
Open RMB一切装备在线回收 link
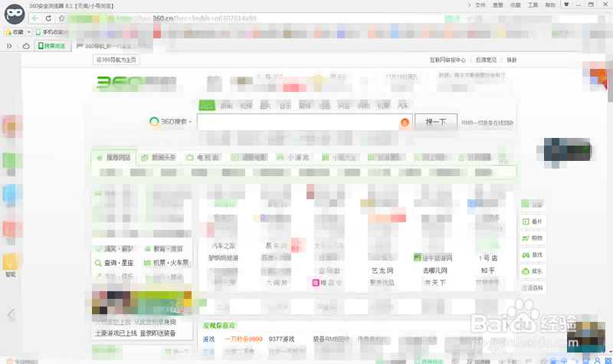(487, 123)
